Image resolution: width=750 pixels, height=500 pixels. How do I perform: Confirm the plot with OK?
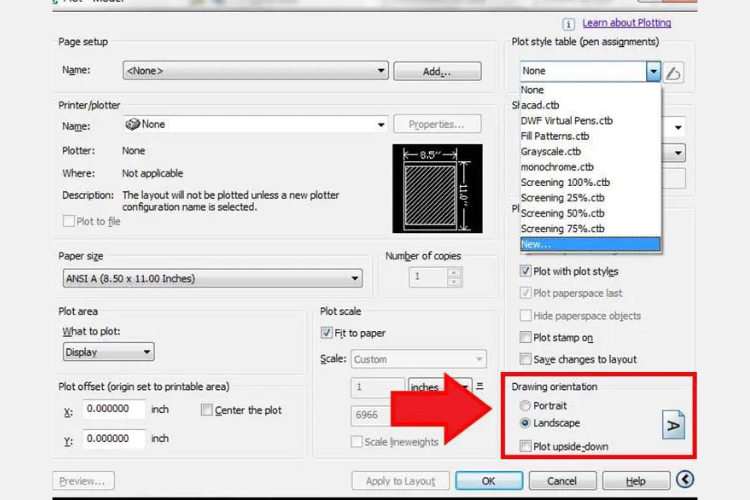point(489,481)
